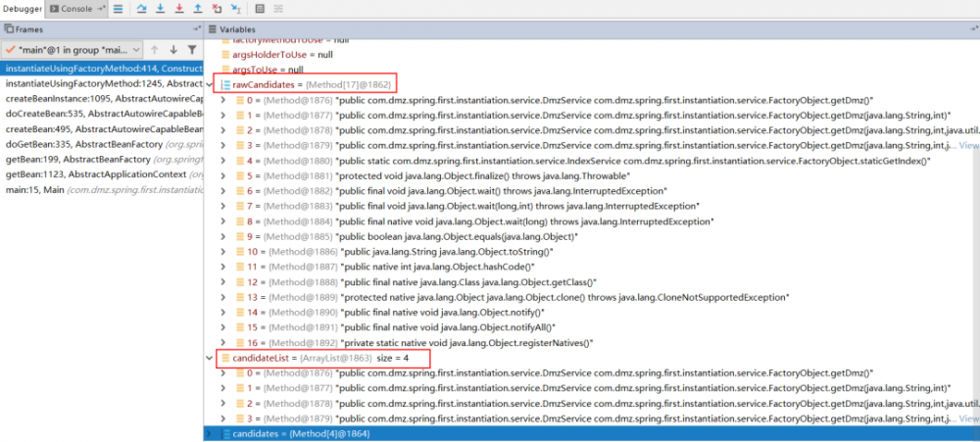Click the list icon beside candidateList
The height and width of the screenshot is (442, 980).
tap(225, 359)
